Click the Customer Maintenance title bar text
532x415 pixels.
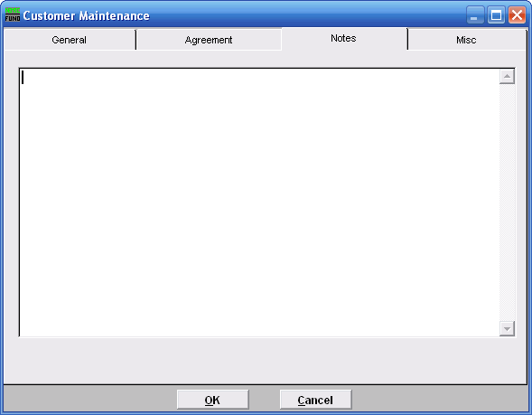[x=86, y=15]
